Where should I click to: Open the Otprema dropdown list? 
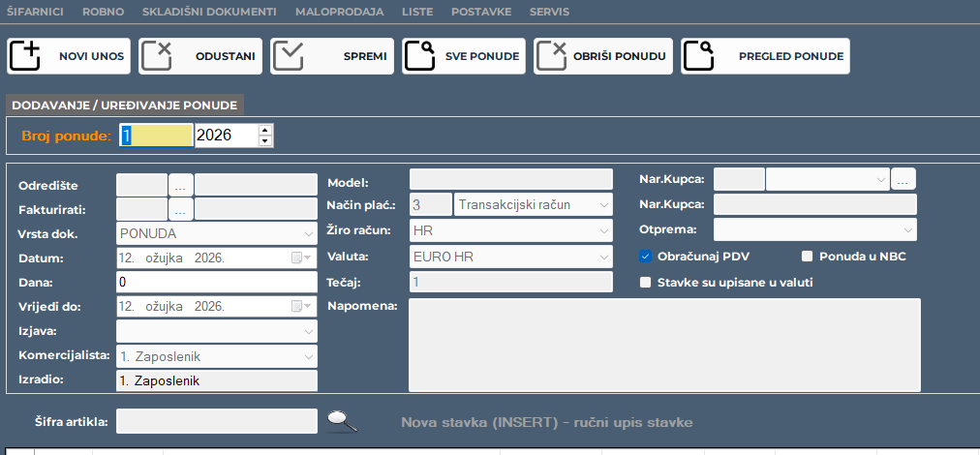click(x=907, y=230)
